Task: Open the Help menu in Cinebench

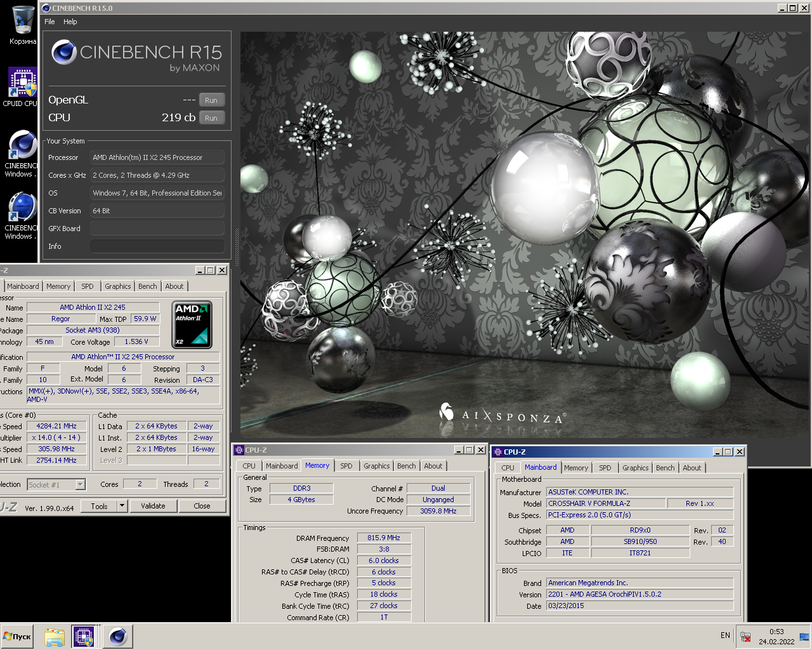Action: (x=70, y=22)
